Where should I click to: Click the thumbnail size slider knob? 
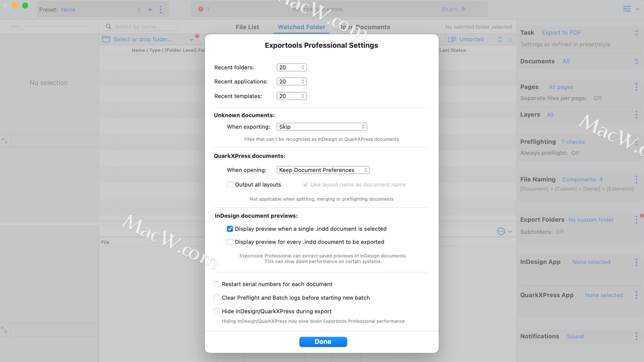pos(22,26)
